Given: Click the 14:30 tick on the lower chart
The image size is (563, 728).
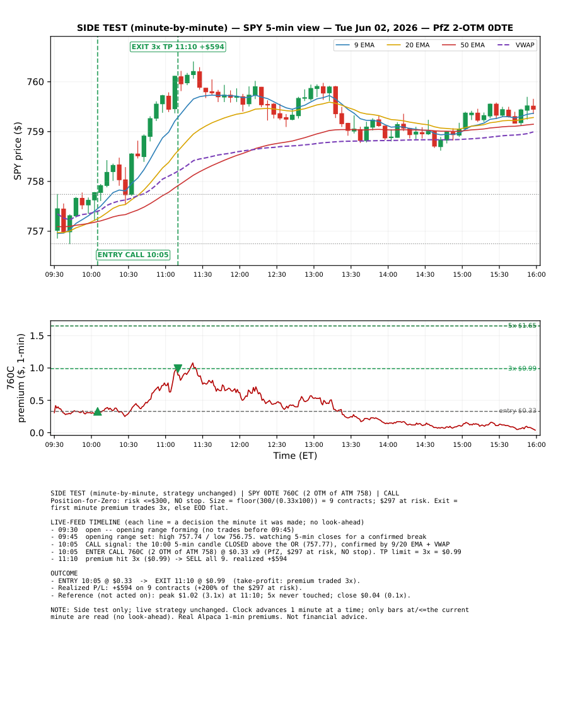Looking at the screenshot, I should click(x=425, y=445).
